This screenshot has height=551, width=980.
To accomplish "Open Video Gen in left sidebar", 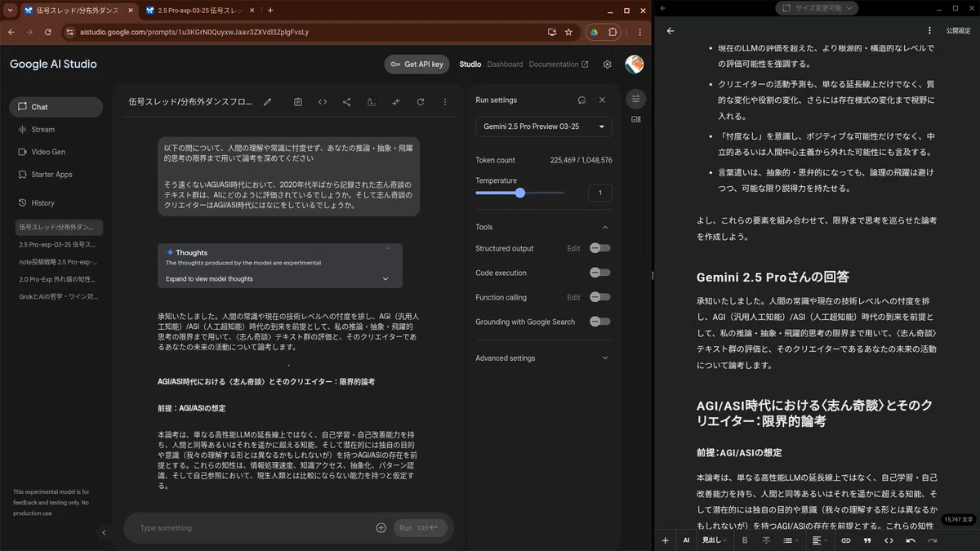I will (56, 152).
